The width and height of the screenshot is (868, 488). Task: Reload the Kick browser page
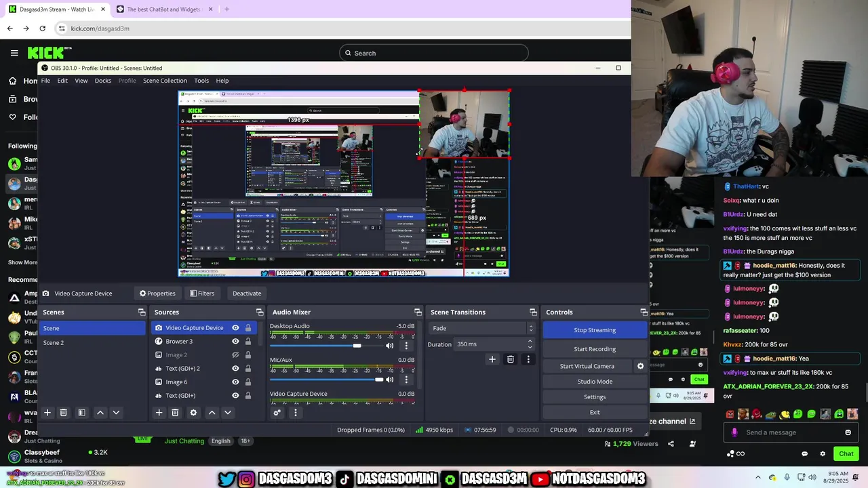point(42,28)
